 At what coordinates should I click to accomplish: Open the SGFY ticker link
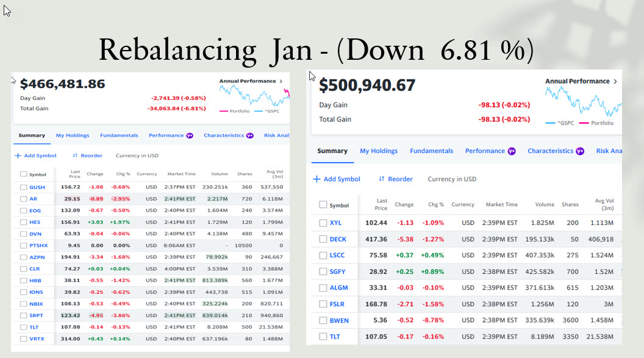pos(338,272)
